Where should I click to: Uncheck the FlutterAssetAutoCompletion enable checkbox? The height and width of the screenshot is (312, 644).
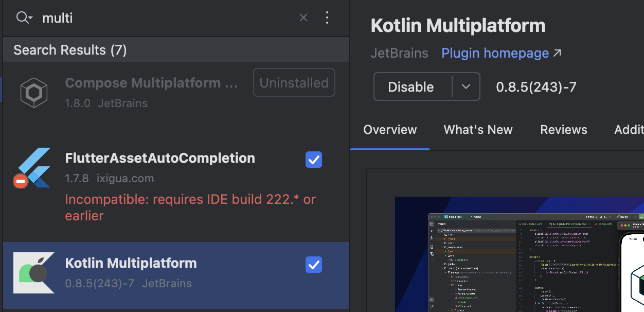click(314, 160)
